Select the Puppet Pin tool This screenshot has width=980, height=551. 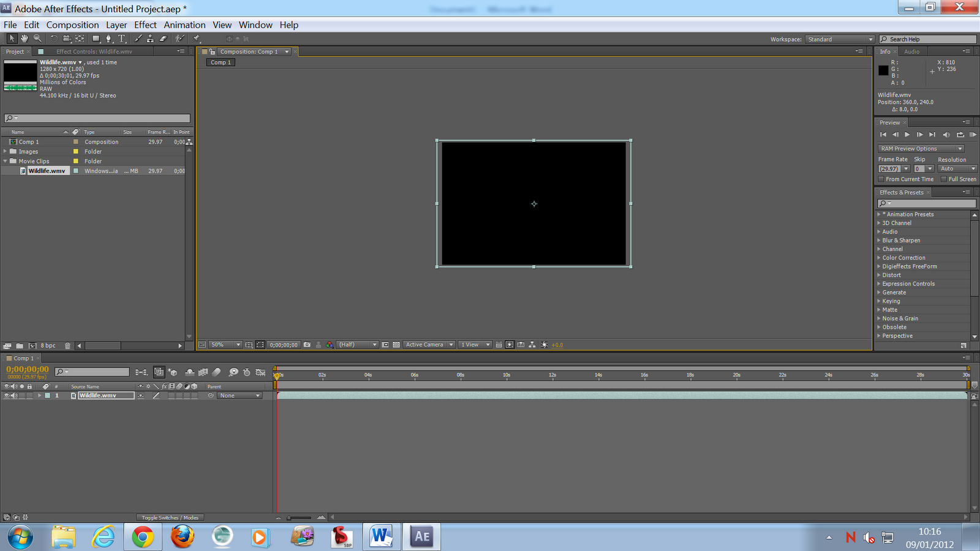click(196, 39)
